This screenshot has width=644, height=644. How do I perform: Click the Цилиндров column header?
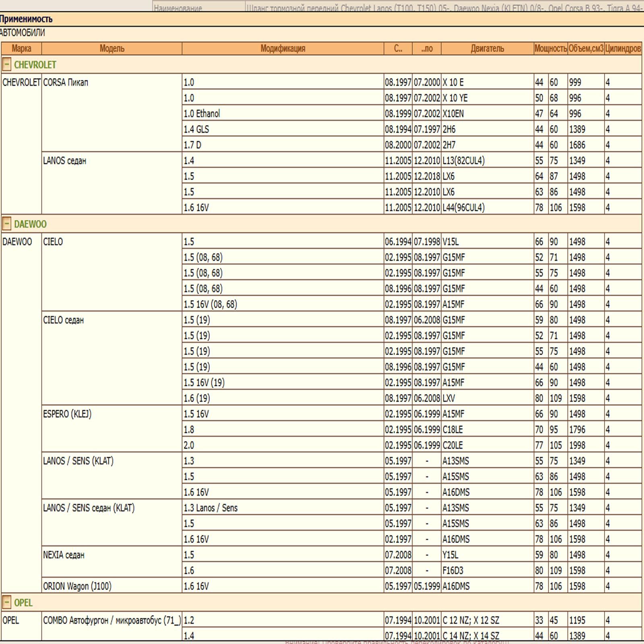click(623, 49)
